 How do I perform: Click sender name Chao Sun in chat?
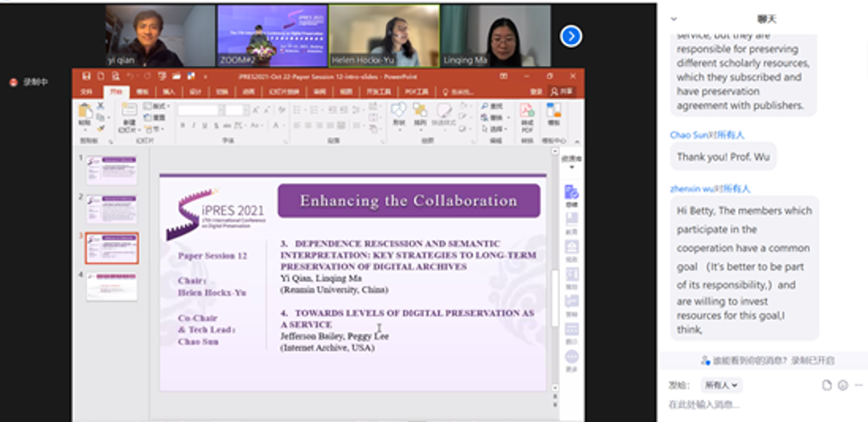pos(689,135)
